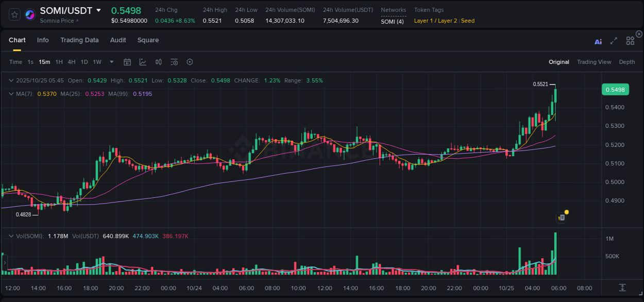Open the indicator list settings icon
This screenshot has width=644, height=302.
(x=174, y=62)
